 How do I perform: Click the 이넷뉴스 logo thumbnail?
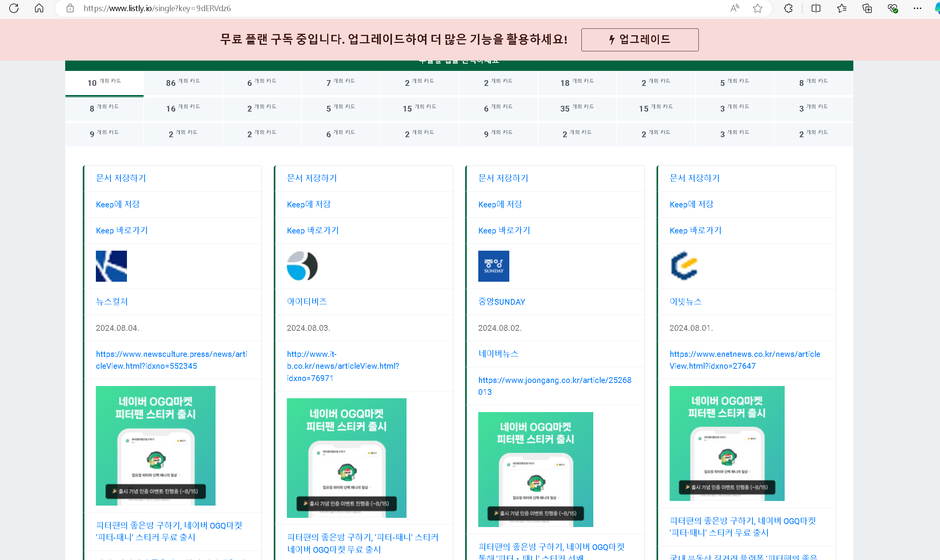pyautogui.click(x=685, y=266)
